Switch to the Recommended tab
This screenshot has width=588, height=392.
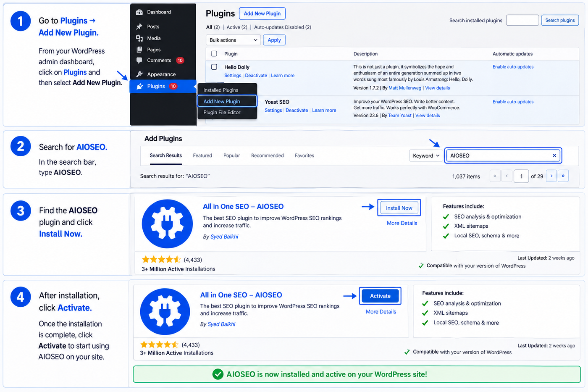(268, 155)
